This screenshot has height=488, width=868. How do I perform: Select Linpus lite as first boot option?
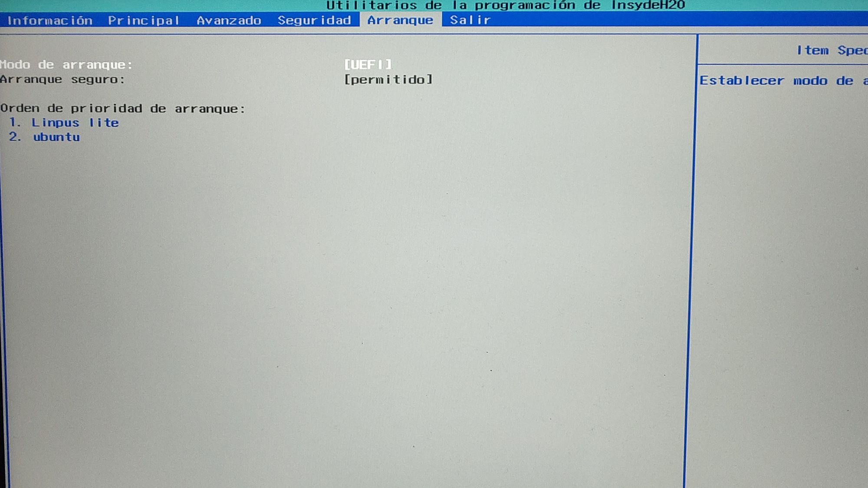[x=75, y=122]
